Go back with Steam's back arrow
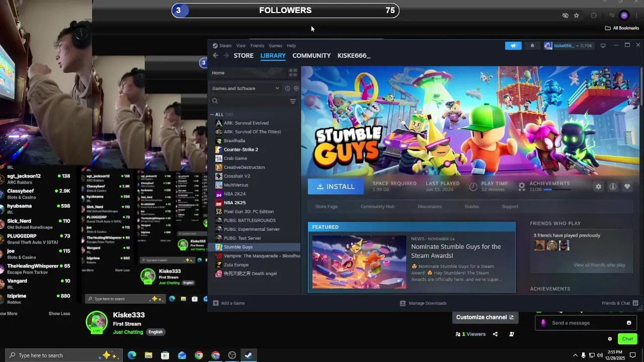Screen dimensions: 644x362 [215, 55]
